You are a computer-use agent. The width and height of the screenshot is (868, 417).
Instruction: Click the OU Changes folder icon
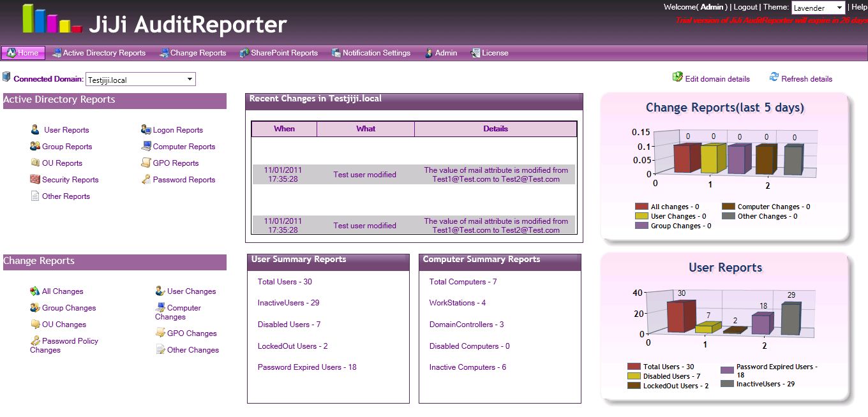click(x=35, y=325)
